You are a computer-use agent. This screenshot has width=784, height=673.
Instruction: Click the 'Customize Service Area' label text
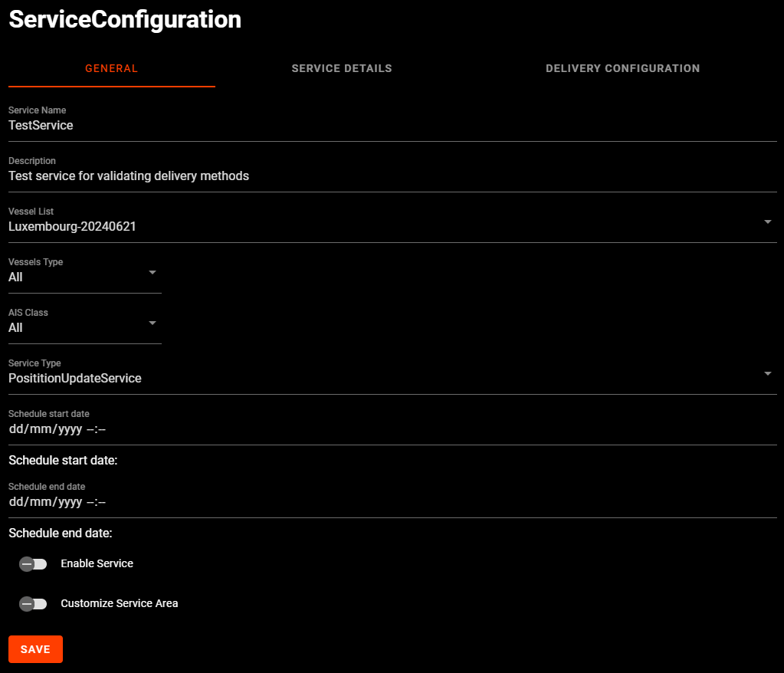pyautogui.click(x=120, y=603)
